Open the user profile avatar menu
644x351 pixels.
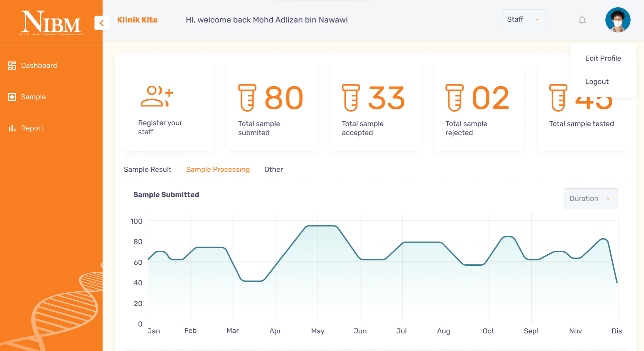coord(617,20)
